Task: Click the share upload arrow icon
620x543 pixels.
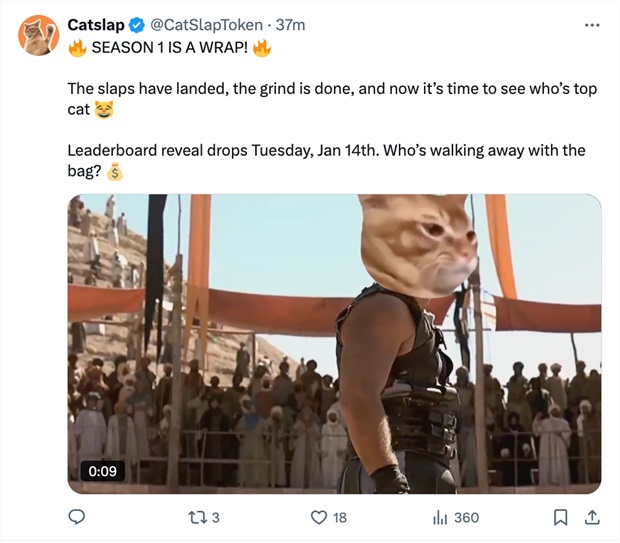Action: click(591, 517)
